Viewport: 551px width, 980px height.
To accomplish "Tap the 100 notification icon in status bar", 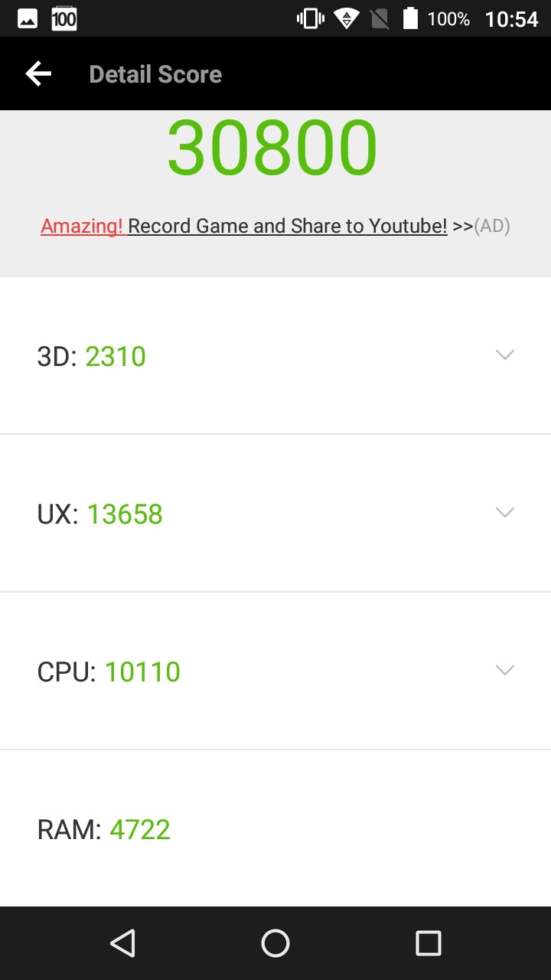I will pos(64,19).
